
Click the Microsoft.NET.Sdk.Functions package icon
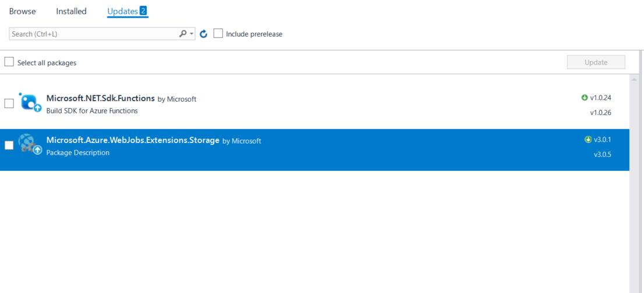coord(30,102)
